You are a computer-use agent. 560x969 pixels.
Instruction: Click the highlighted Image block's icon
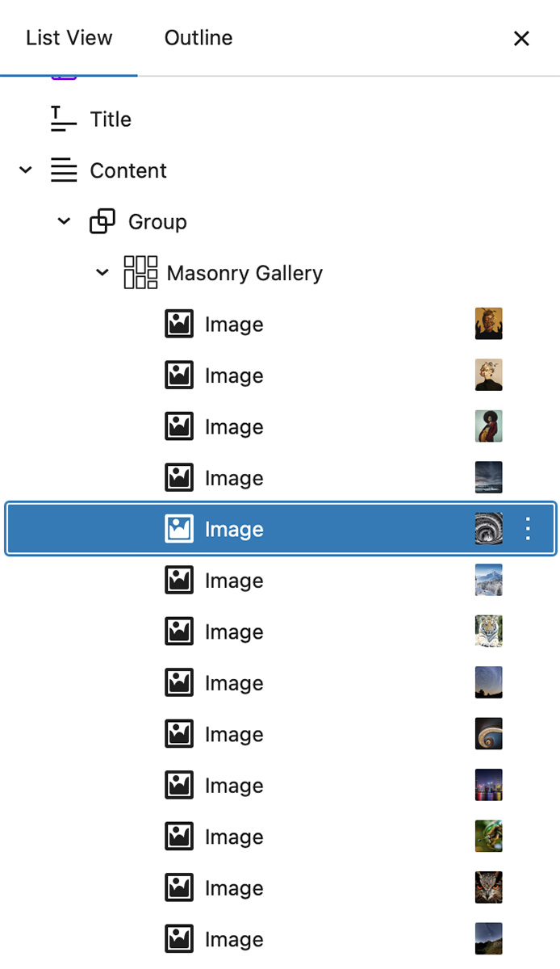coord(178,529)
